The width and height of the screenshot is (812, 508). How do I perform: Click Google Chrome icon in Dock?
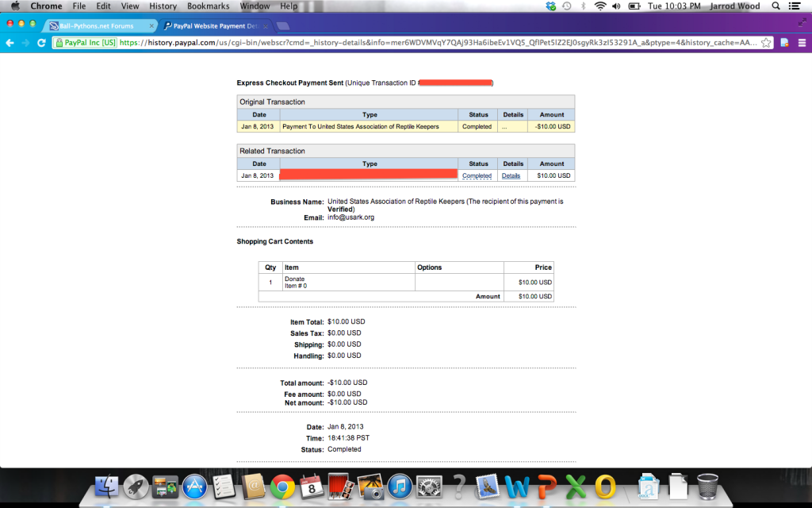pyautogui.click(x=282, y=487)
